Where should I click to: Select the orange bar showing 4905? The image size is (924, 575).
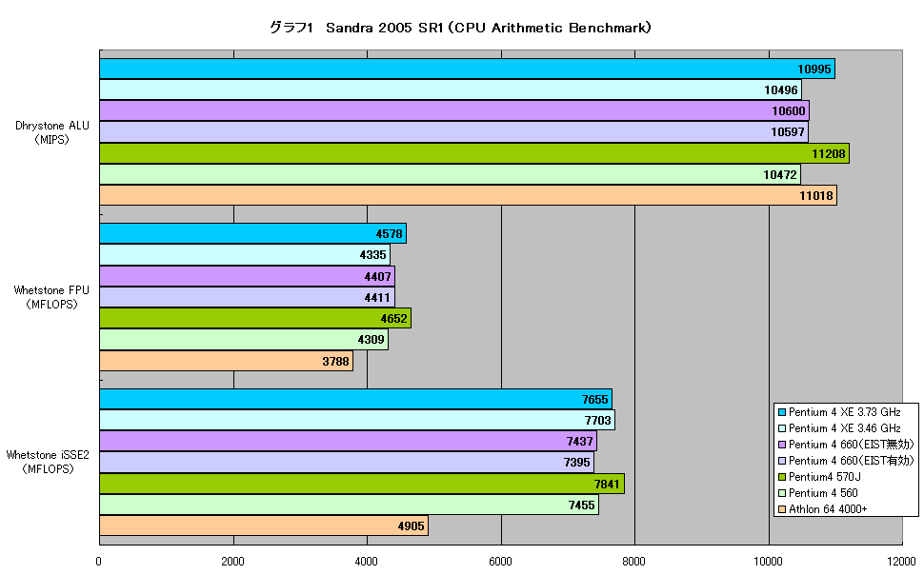[x=264, y=526]
